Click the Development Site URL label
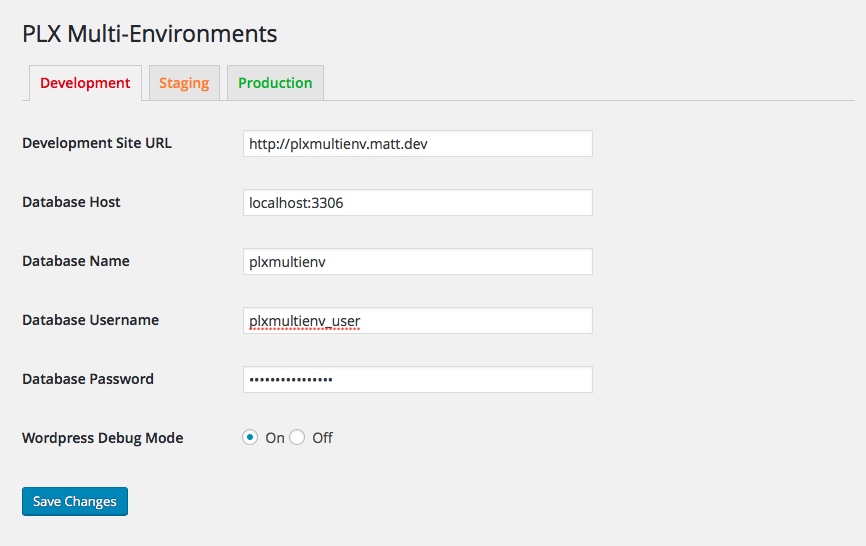The image size is (866, 546). click(97, 143)
